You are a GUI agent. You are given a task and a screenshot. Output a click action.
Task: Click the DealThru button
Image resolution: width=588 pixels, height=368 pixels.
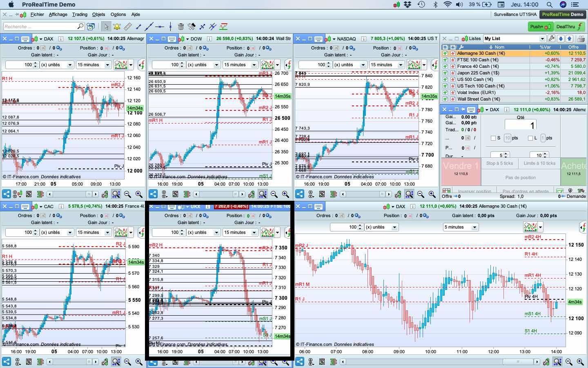click(x=570, y=27)
